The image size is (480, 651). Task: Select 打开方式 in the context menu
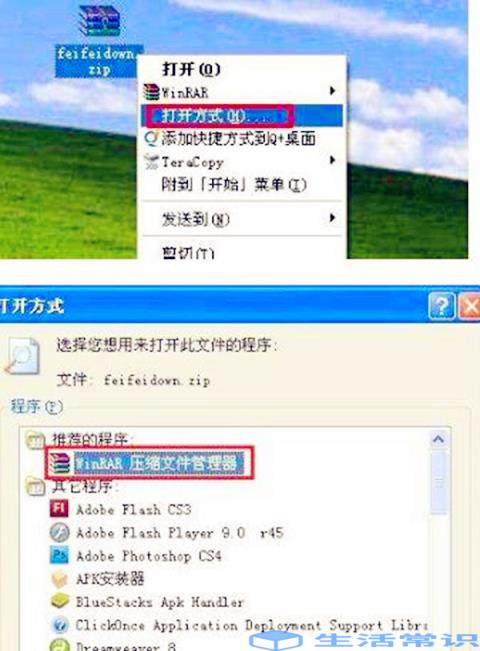tap(242, 115)
